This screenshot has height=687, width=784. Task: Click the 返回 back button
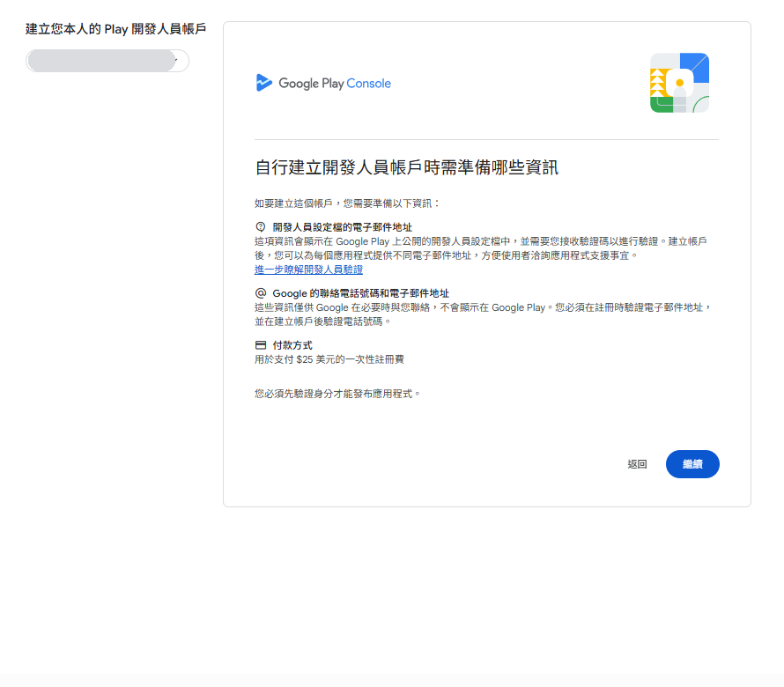point(637,464)
